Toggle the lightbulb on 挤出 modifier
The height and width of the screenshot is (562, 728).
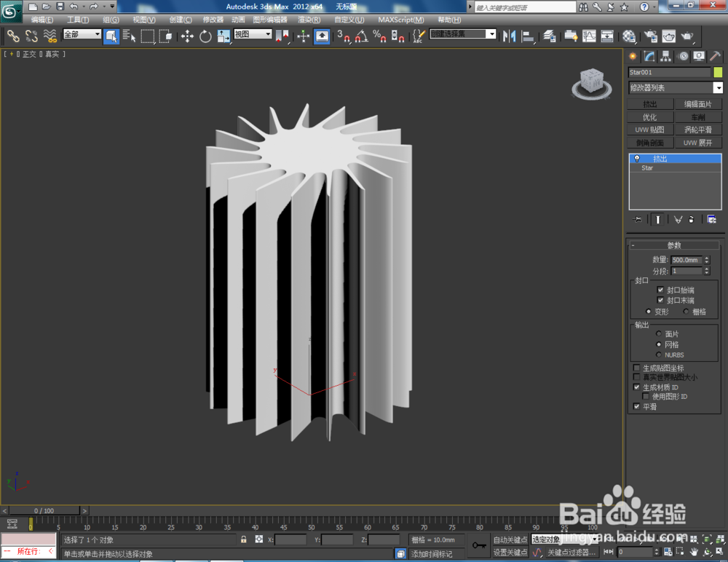pos(637,159)
